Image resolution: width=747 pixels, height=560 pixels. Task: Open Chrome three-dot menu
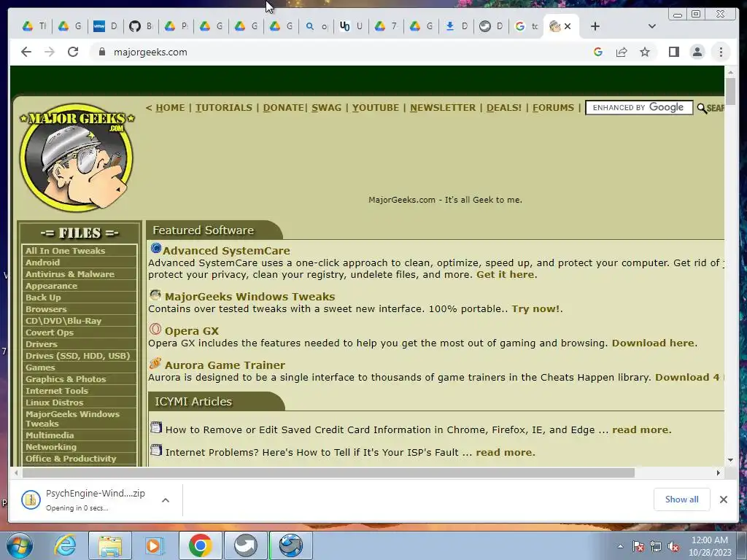click(x=721, y=52)
